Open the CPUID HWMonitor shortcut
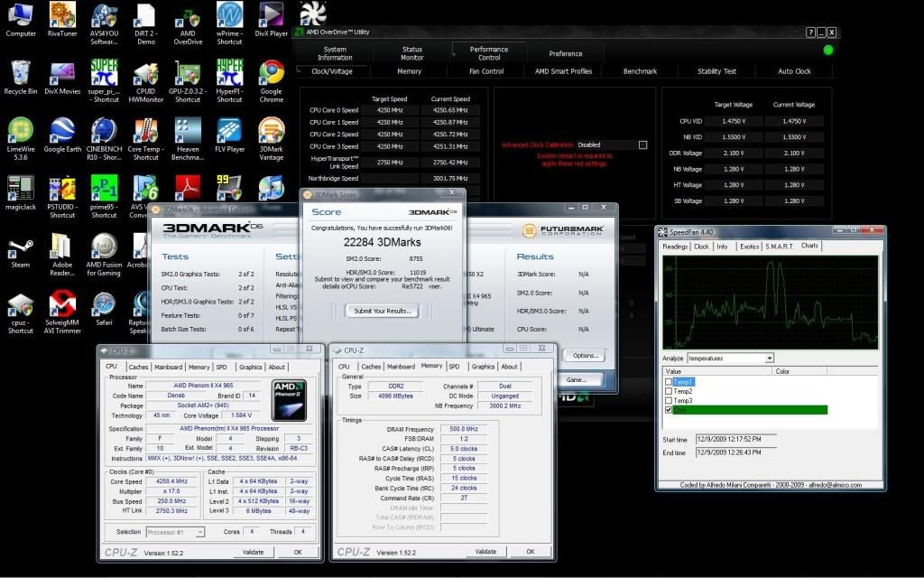Viewport: 924px width, 578px height. [x=145, y=73]
